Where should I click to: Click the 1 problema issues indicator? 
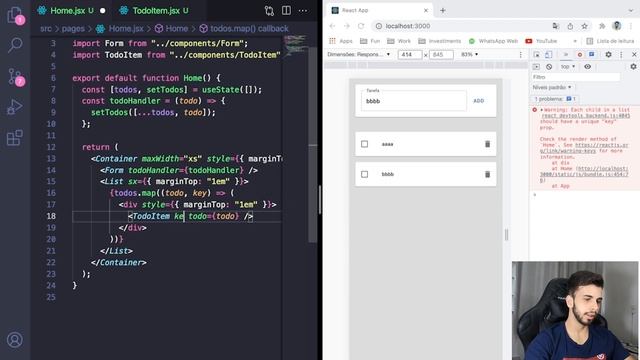coord(555,99)
